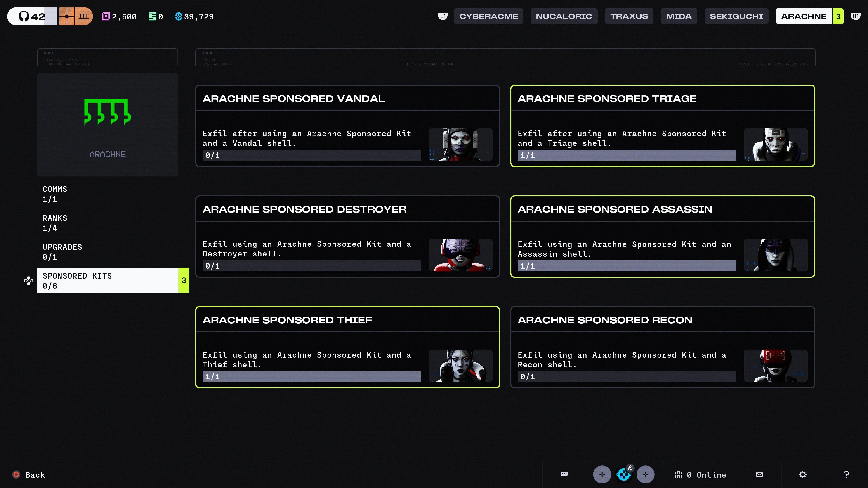Select the blue 39,729 credits icon
The image size is (868, 488).
[179, 16]
